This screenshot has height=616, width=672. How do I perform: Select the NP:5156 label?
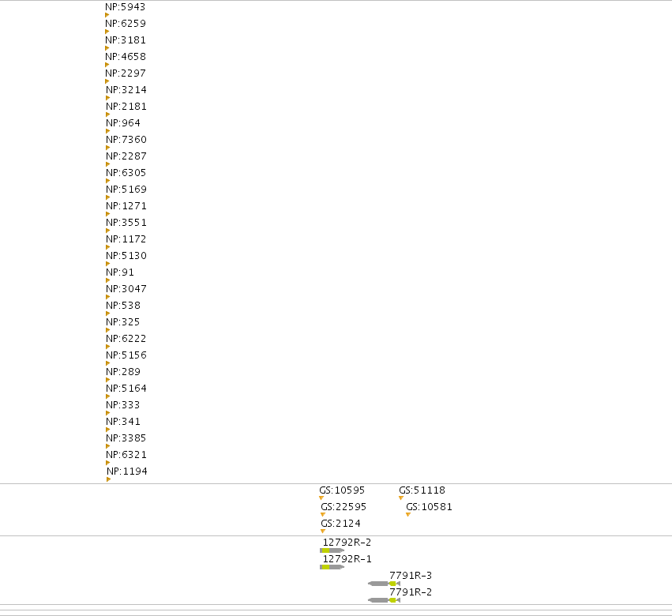(126, 355)
